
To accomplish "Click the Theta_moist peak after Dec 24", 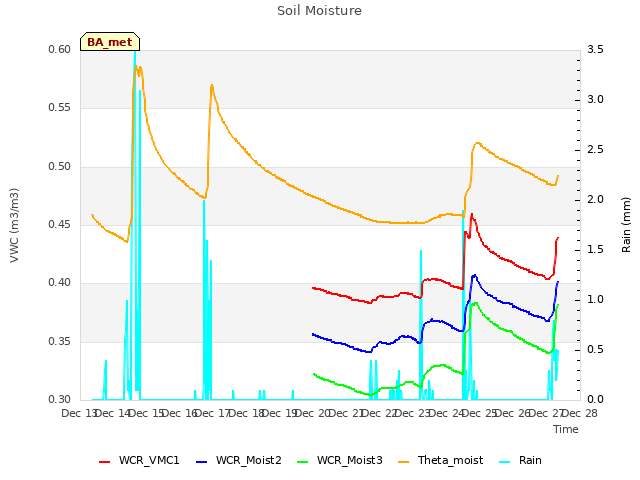I will point(478,143).
